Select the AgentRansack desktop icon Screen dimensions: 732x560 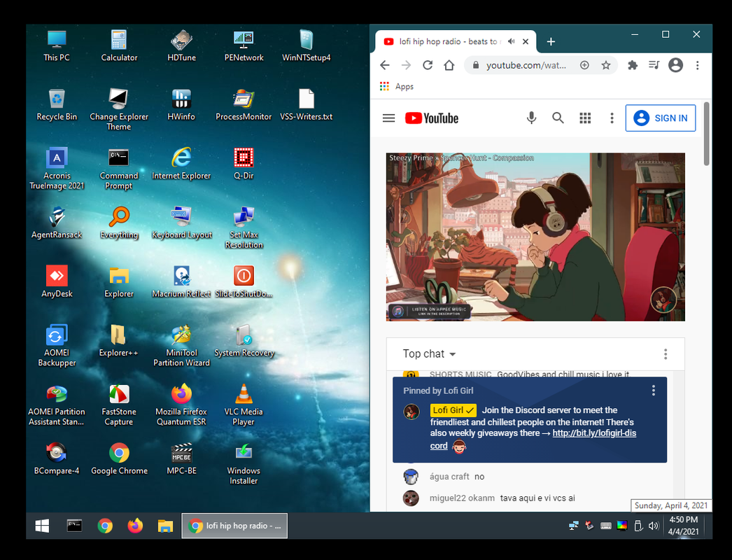[57, 223]
